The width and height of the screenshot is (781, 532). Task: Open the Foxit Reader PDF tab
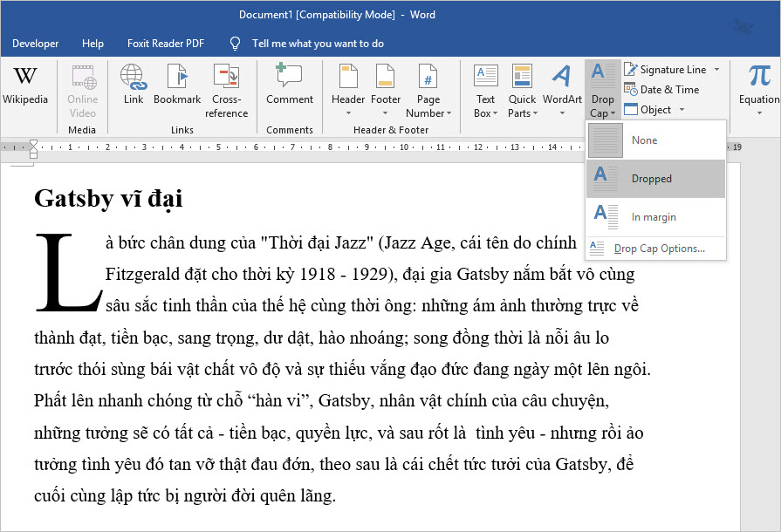(166, 44)
